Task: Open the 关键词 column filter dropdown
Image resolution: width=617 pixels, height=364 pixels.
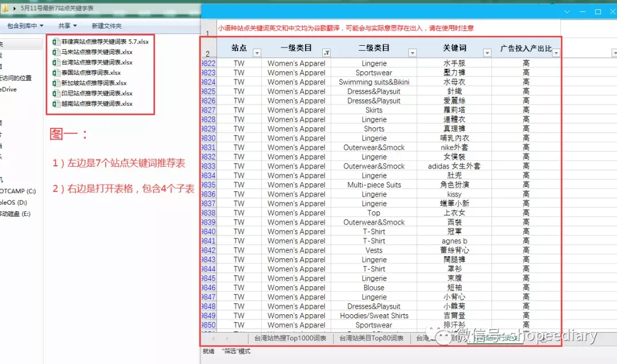Action: tap(487, 53)
